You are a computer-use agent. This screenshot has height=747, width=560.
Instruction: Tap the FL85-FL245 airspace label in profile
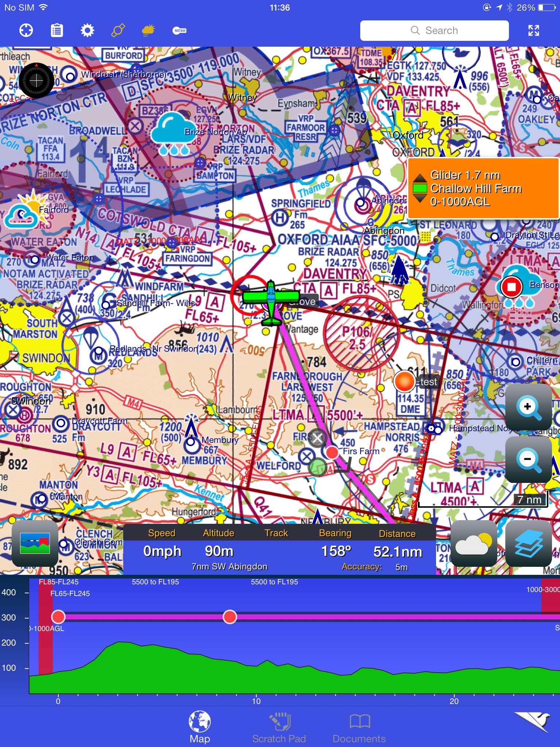pos(59,582)
